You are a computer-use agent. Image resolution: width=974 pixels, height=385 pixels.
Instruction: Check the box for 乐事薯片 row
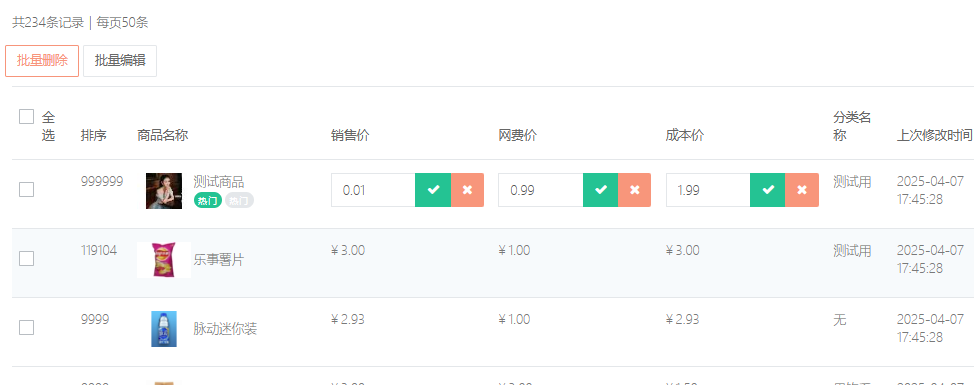tap(26, 258)
